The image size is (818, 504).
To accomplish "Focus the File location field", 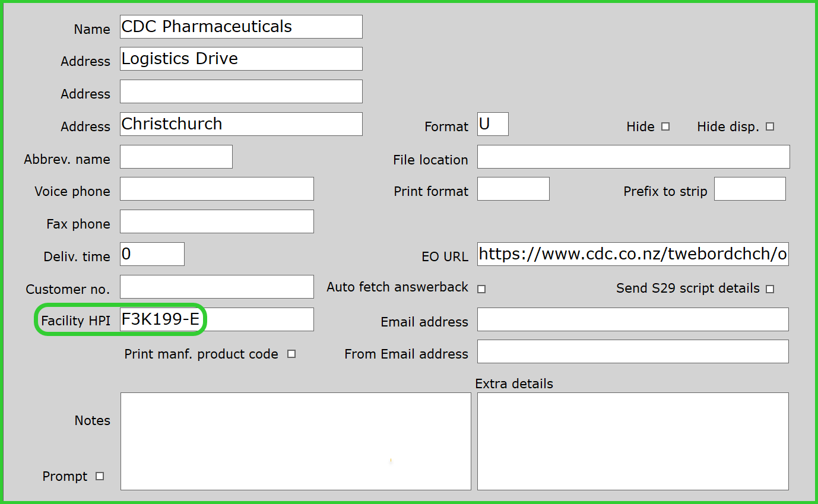I will (633, 157).
